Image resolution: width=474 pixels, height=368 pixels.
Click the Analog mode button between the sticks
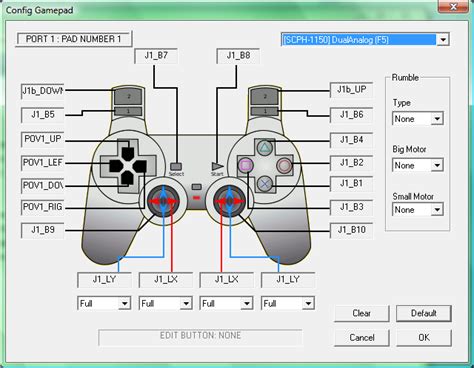(x=197, y=187)
